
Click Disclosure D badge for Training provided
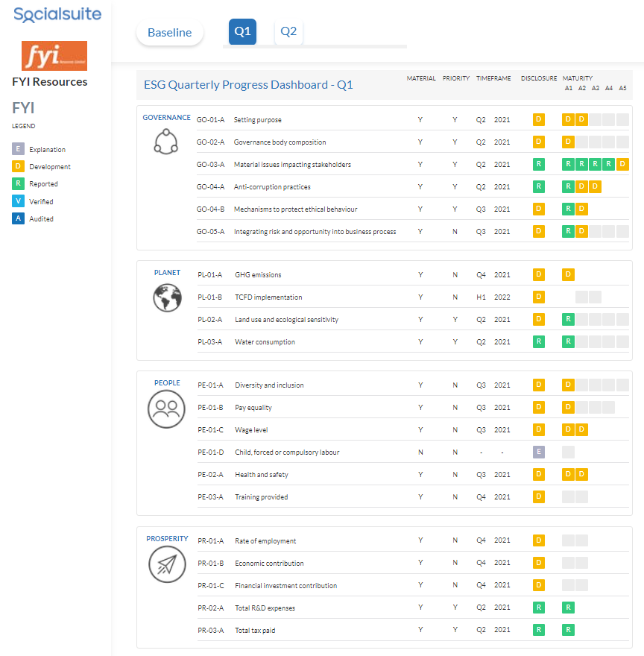pyautogui.click(x=539, y=496)
